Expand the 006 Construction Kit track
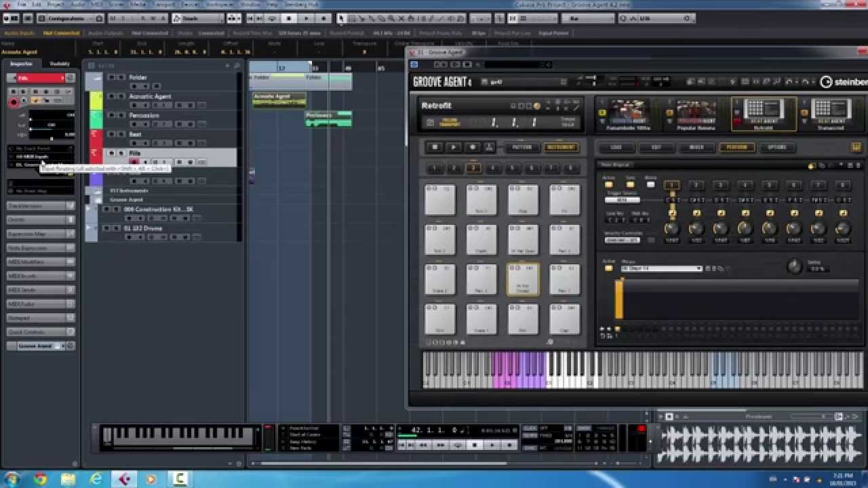This screenshot has width=868, height=488. click(89, 209)
